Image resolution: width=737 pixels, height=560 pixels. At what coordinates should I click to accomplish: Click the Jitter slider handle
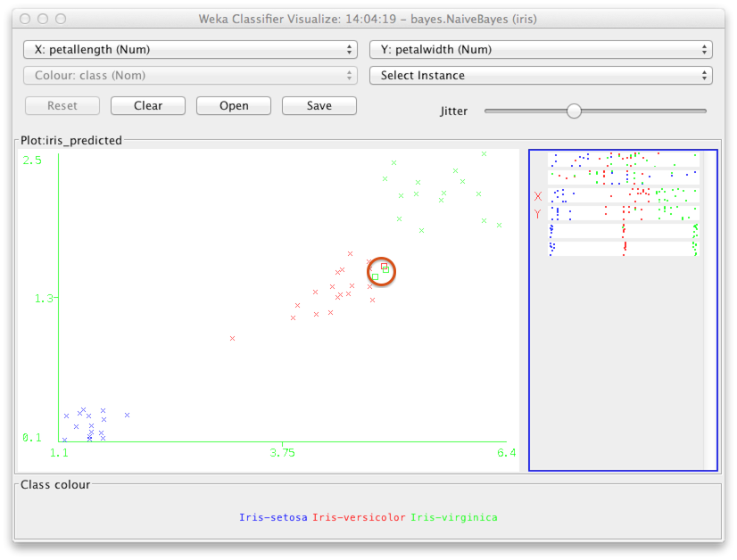[574, 111]
